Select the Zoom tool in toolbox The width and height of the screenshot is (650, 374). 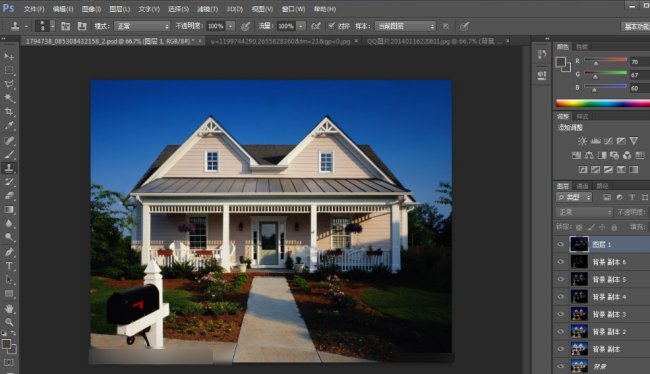[9, 322]
